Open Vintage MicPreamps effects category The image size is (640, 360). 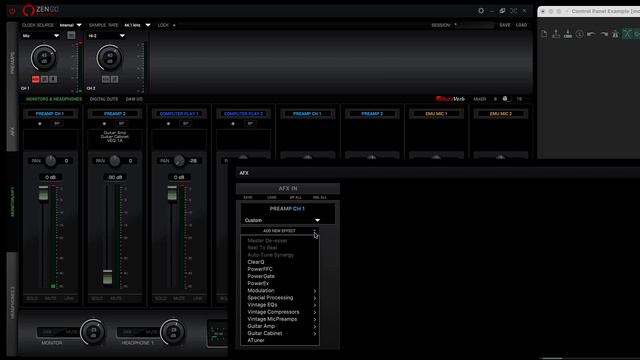[x=282, y=319]
